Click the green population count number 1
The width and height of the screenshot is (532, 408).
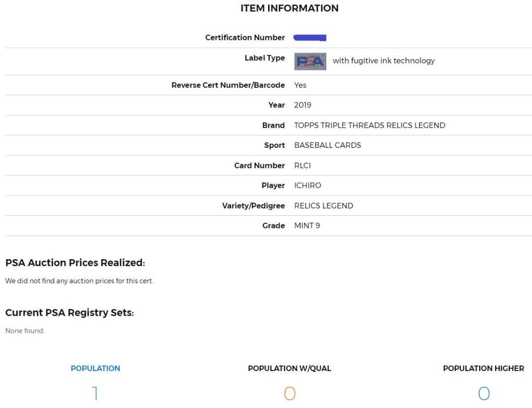95,393
